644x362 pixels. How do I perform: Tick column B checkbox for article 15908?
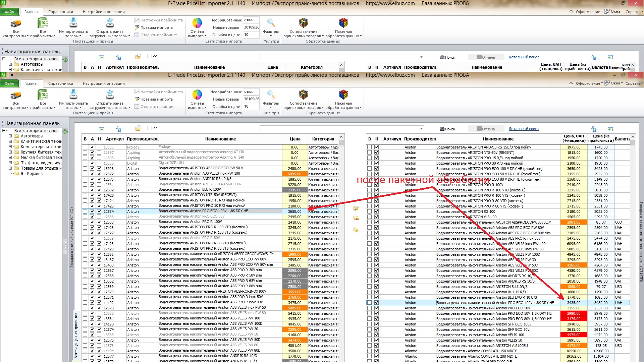click(x=85, y=169)
